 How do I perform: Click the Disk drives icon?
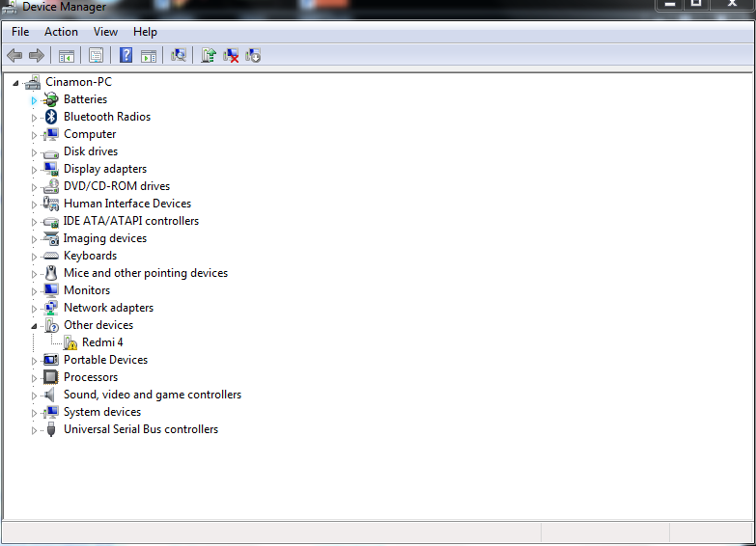click(50, 153)
